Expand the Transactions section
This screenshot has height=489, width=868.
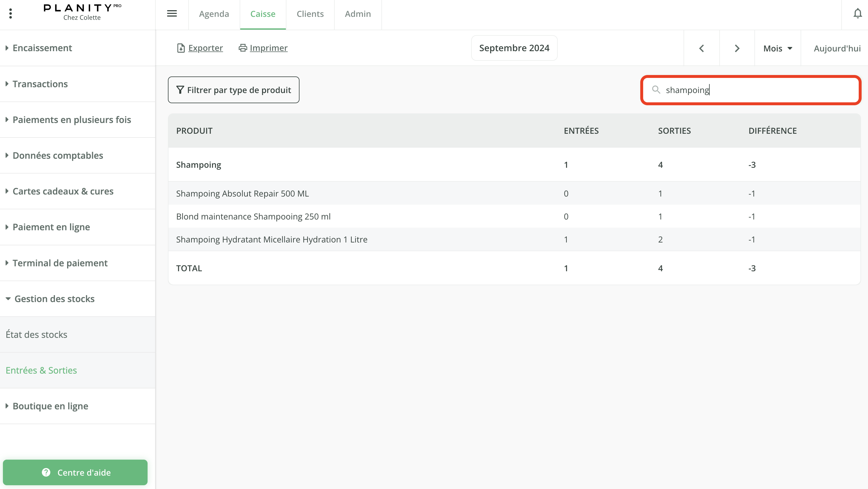click(x=40, y=84)
